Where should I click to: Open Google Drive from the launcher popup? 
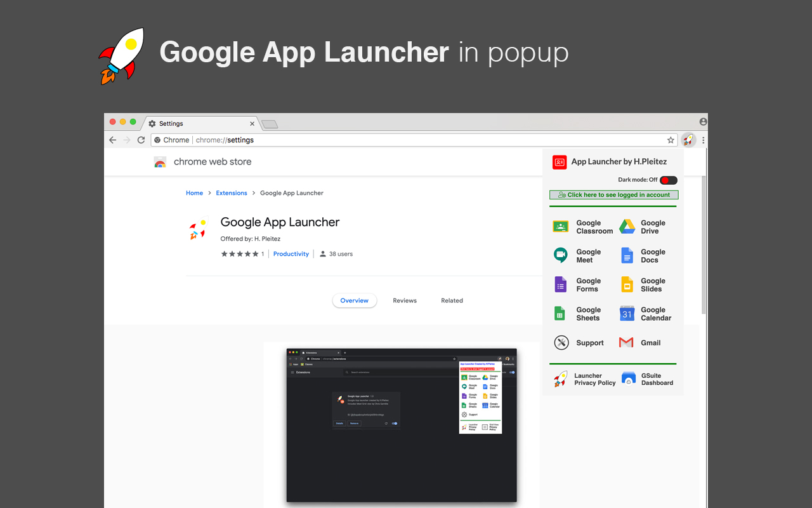(x=643, y=227)
